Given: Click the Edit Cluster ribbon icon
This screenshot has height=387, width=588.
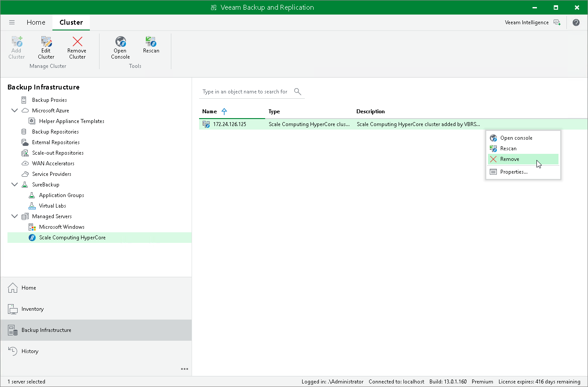Looking at the screenshot, I should click(46, 42).
